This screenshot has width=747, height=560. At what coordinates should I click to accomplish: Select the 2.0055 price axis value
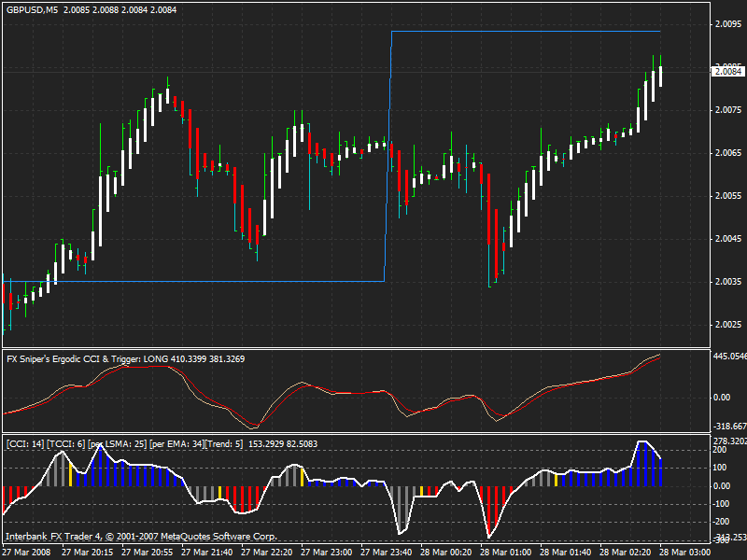[x=728, y=196]
